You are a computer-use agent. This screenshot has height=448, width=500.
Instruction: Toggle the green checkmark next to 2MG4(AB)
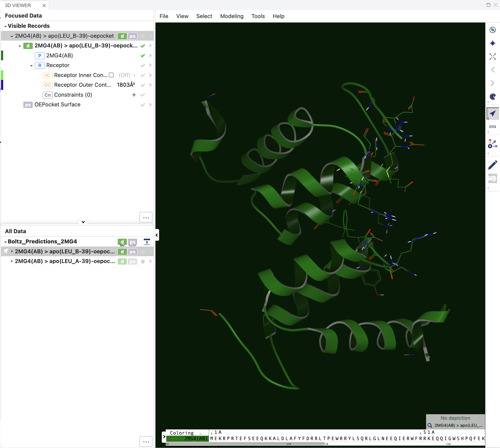[142, 56]
